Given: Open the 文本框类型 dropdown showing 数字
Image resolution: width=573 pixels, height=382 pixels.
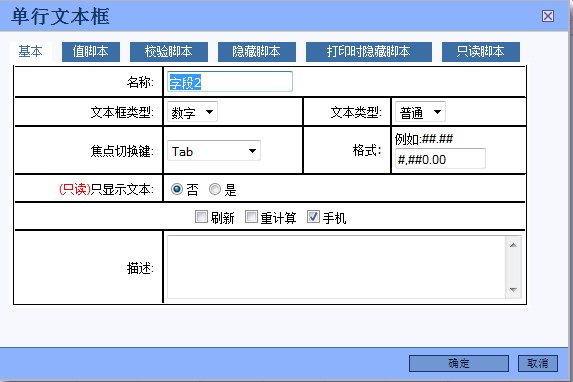Looking at the screenshot, I should coord(192,112).
